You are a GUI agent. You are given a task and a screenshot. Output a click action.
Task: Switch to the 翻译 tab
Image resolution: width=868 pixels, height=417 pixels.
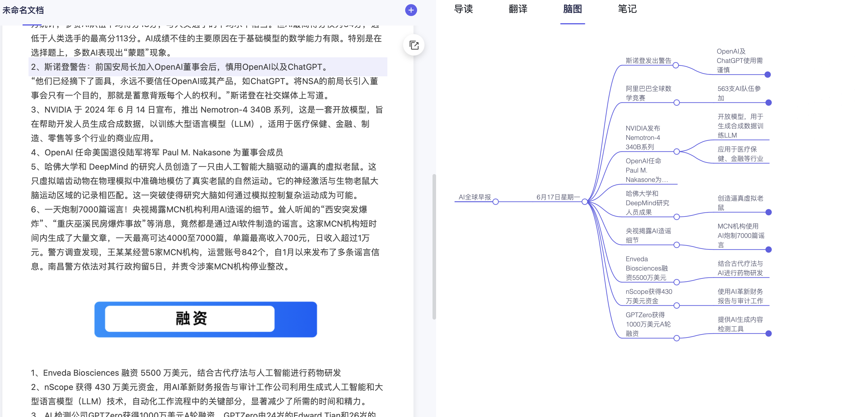click(518, 9)
